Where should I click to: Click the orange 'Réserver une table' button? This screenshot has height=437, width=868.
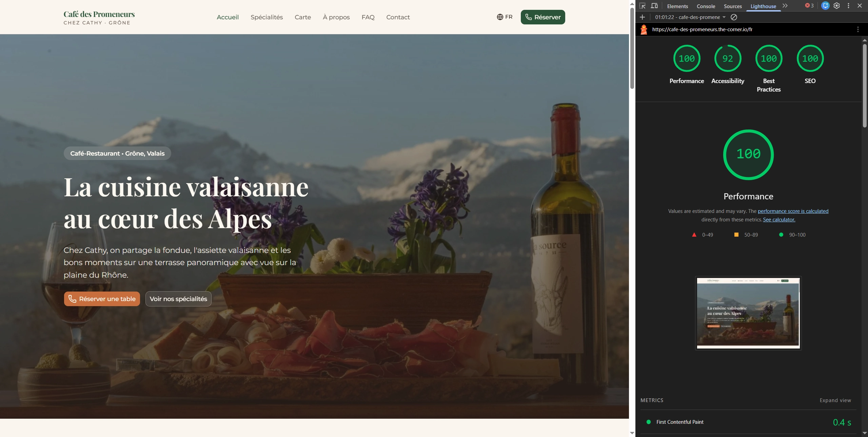tap(102, 299)
